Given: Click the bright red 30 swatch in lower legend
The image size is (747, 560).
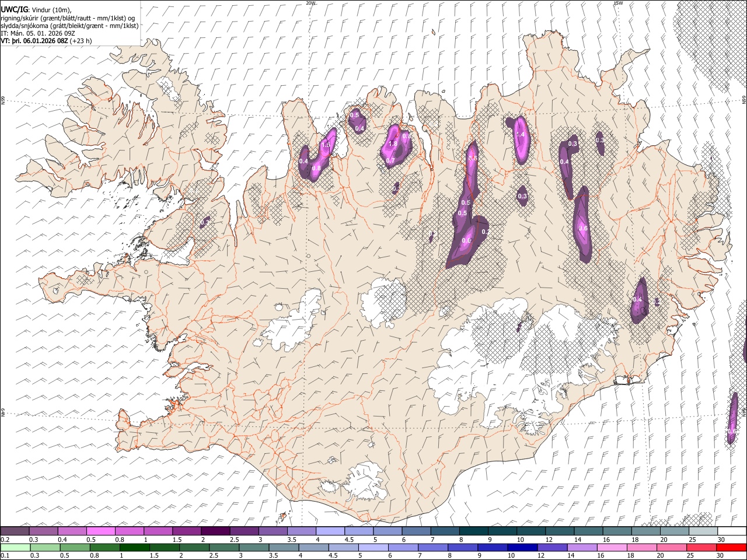Looking at the screenshot, I should tap(731, 547).
